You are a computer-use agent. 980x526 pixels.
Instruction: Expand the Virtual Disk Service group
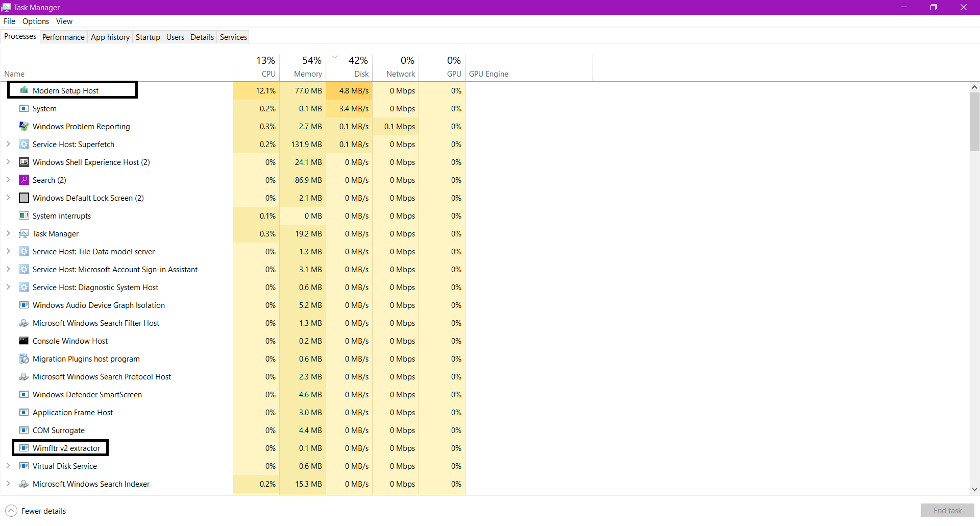coord(8,466)
